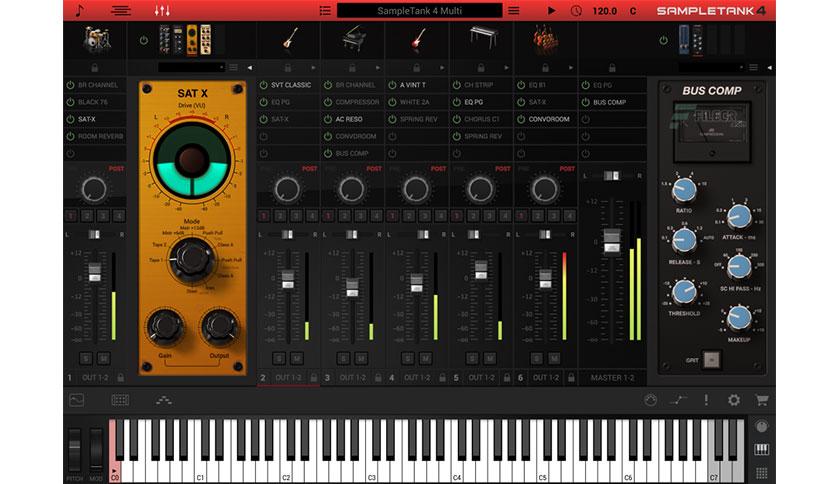Select the grand piano instrument icon
This screenshot has width=836, height=484.
point(353,39)
